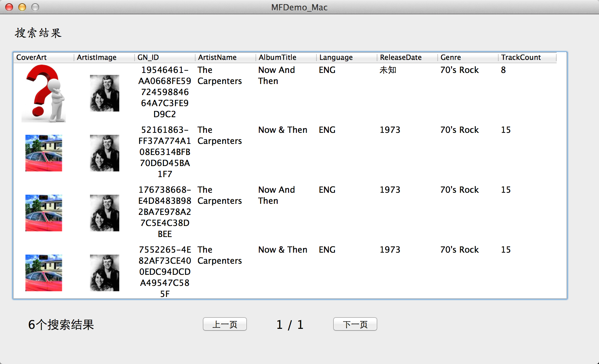Click the 1973 release date in row 176738668

[390, 190]
